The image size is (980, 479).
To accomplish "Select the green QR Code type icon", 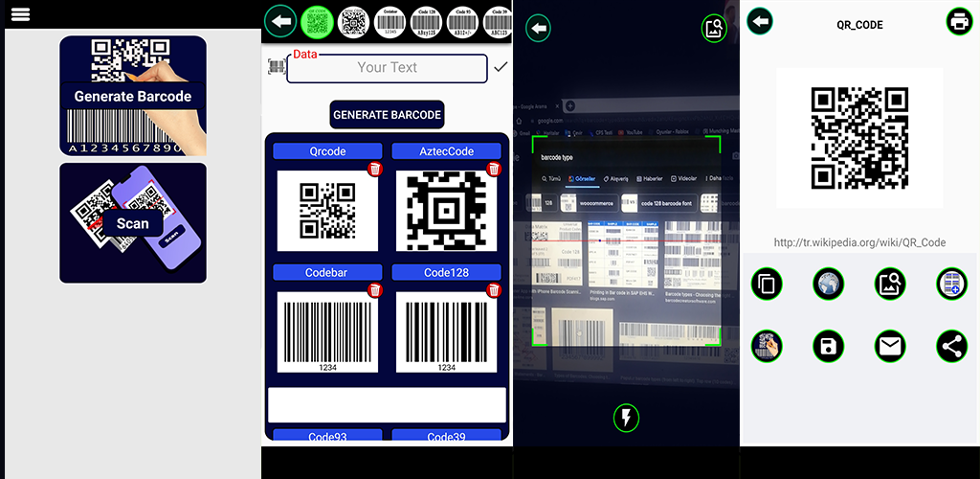I will pyautogui.click(x=317, y=22).
